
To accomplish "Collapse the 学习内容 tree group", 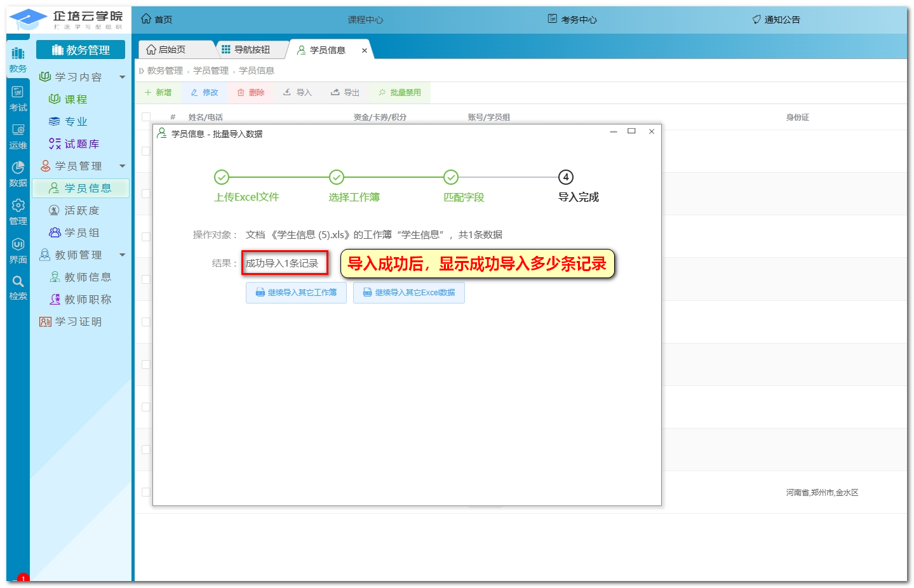I will pyautogui.click(x=123, y=77).
